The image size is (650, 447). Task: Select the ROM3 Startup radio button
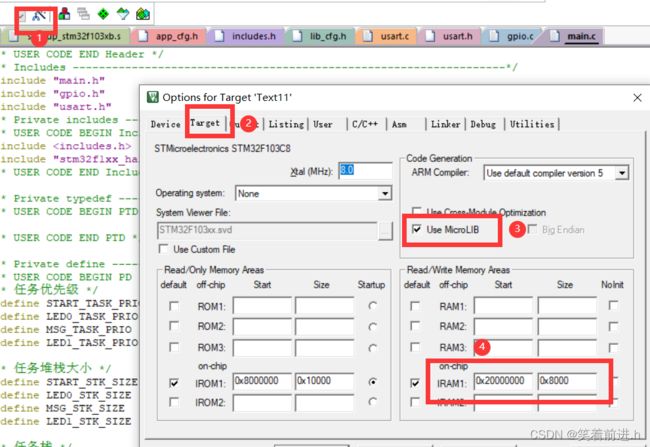click(x=373, y=347)
